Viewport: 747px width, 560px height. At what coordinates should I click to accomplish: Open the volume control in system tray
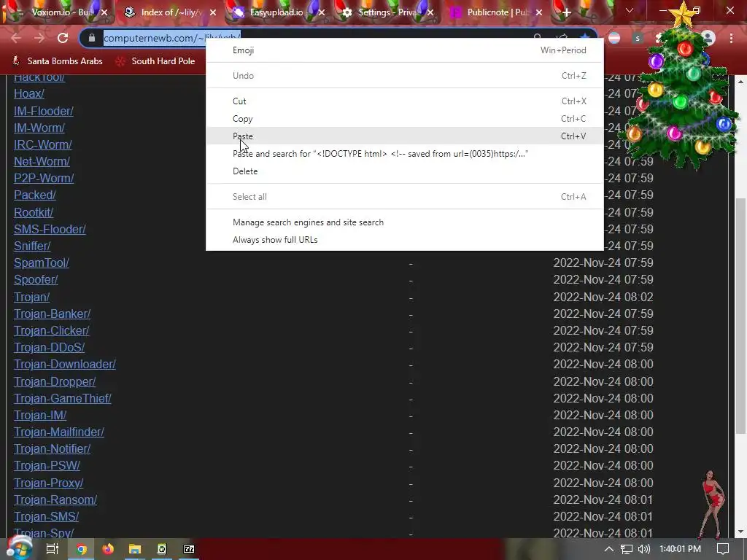coord(643,549)
